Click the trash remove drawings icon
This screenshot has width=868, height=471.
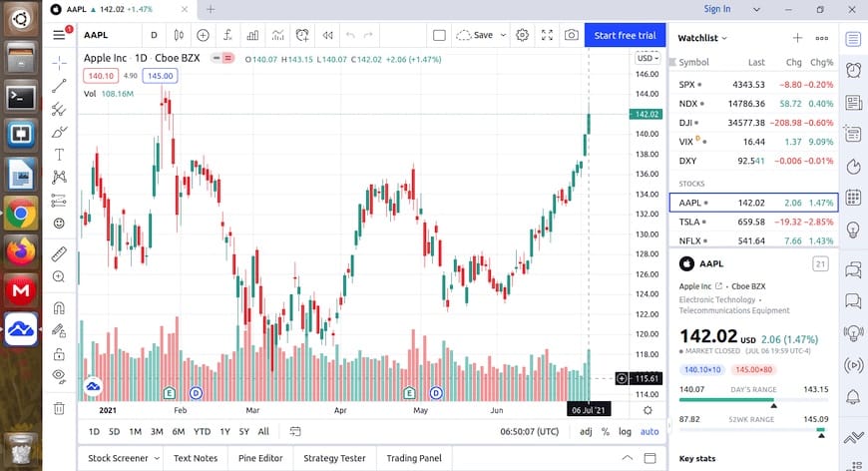[59, 408]
